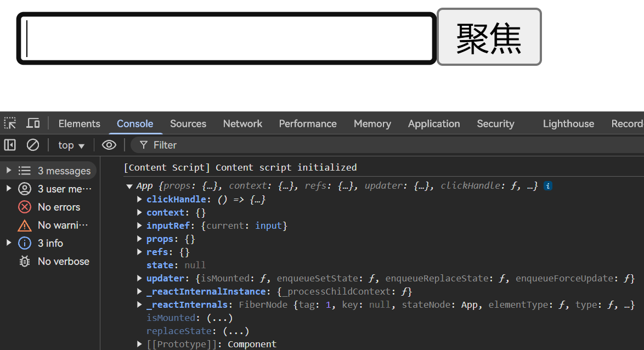Expand the props property
This screenshot has height=350, width=644.
pos(140,239)
